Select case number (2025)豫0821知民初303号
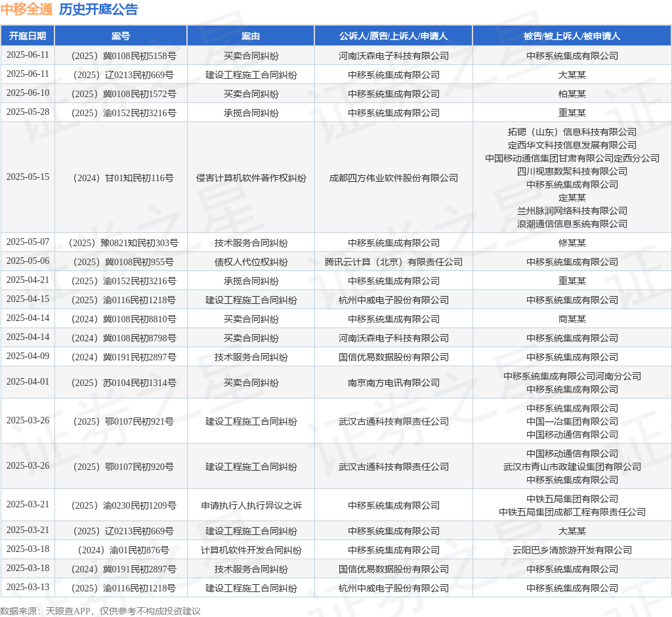The image size is (672, 617). point(123,243)
